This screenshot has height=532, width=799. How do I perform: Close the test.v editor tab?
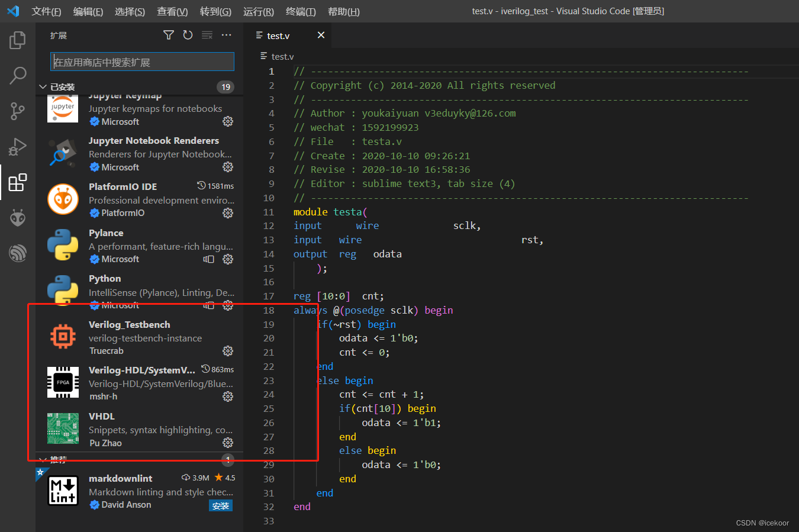pyautogui.click(x=321, y=36)
